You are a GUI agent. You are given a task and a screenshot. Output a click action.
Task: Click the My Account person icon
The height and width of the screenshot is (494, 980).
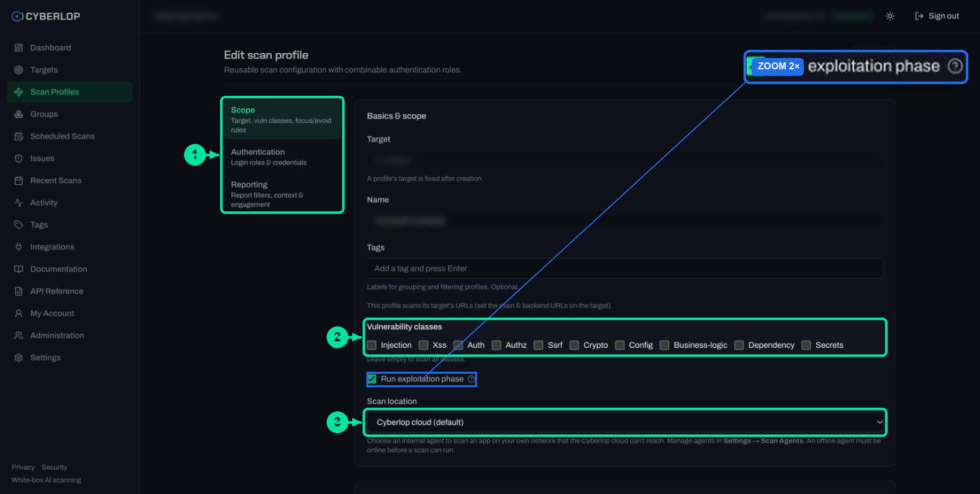click(x=19, y=313)
